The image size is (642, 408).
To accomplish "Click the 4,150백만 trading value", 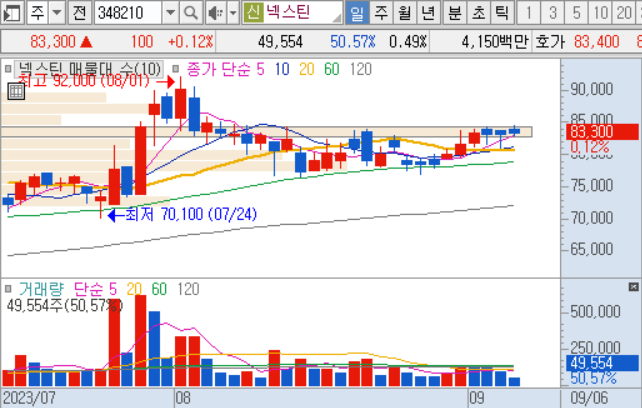I will click(x=495, y=41).
